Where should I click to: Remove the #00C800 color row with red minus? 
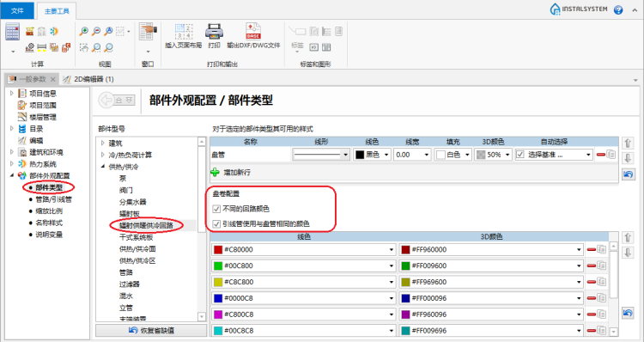pos(591,266)
